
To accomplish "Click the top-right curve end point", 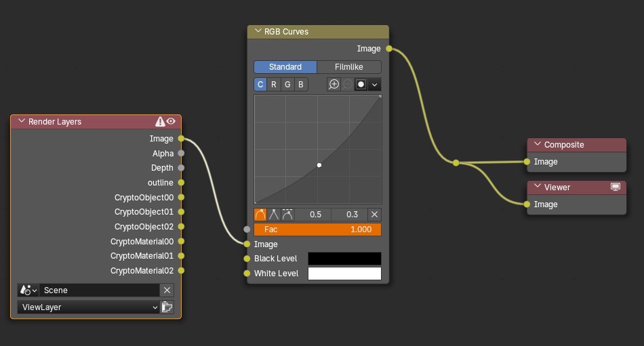I will pyautogui.click(x=380, y=96).
